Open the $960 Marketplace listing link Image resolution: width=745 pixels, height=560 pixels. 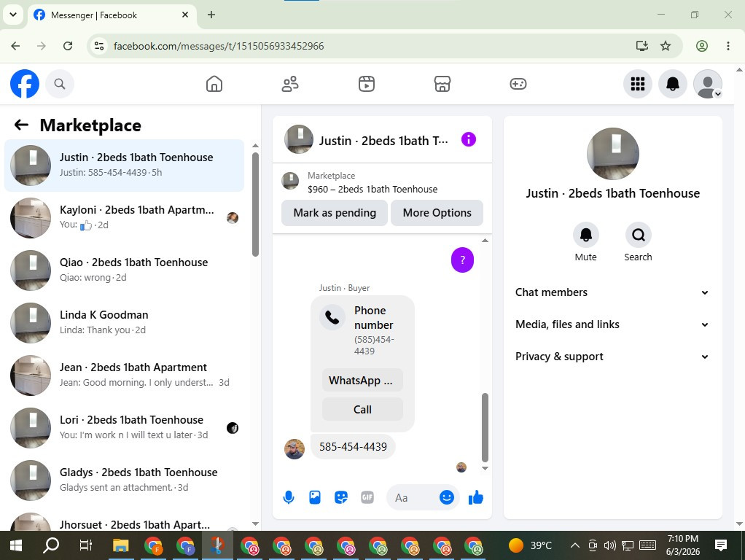pyautogui.click(x=372, y=189)
